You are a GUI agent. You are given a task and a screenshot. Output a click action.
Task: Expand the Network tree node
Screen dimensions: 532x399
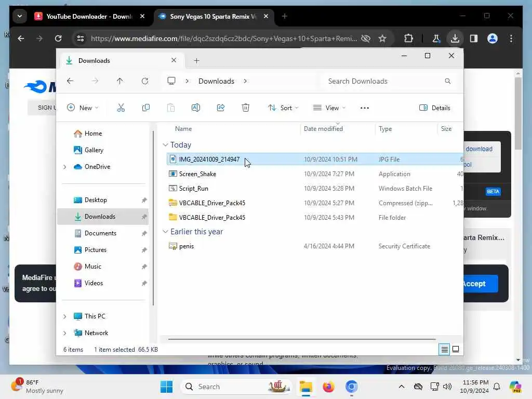click(65, 333)
